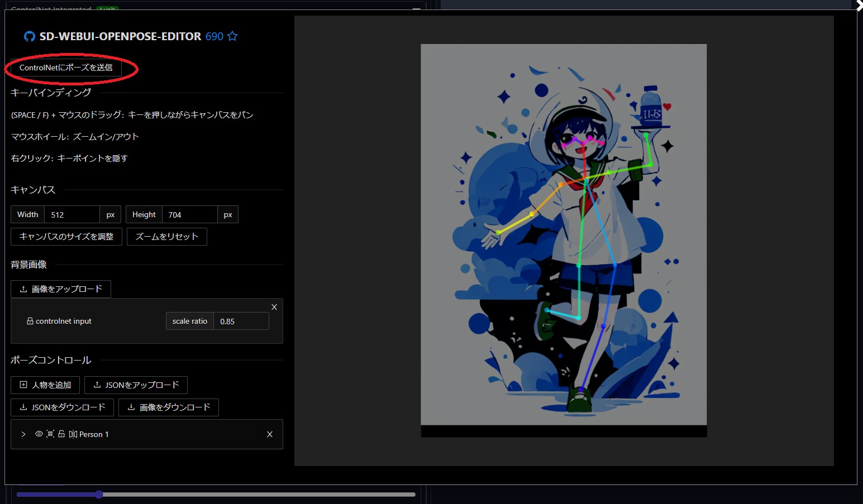Expand the Person 1 entry chevron
863x504 pixels.
pyautogui.click(x=23, y=434)
